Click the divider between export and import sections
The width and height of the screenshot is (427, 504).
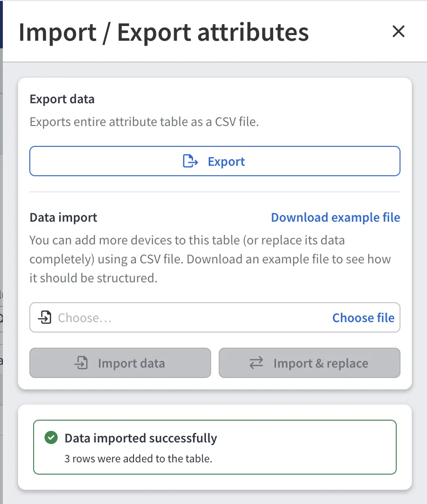click(x=214, y=192)
